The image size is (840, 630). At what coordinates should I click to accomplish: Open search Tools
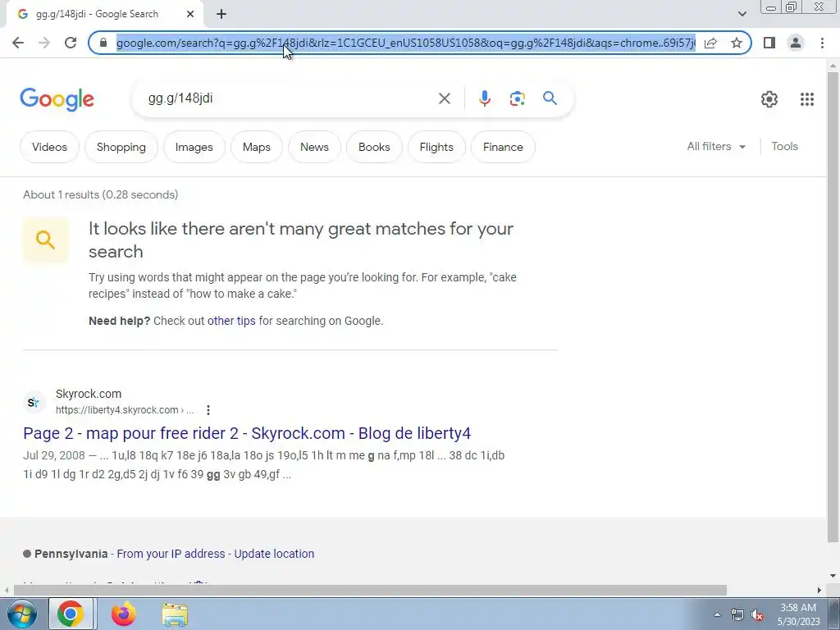pyautogui.click(x=784, y=146)
